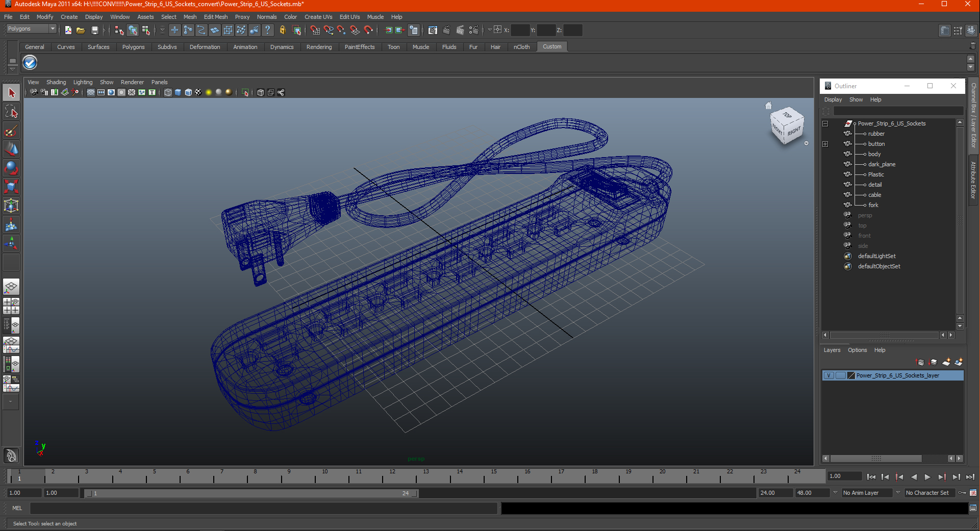The width and height of the screenshot is (980, 531).
Task: Toggle snap to curves magnet
Action: pos(328,30)
